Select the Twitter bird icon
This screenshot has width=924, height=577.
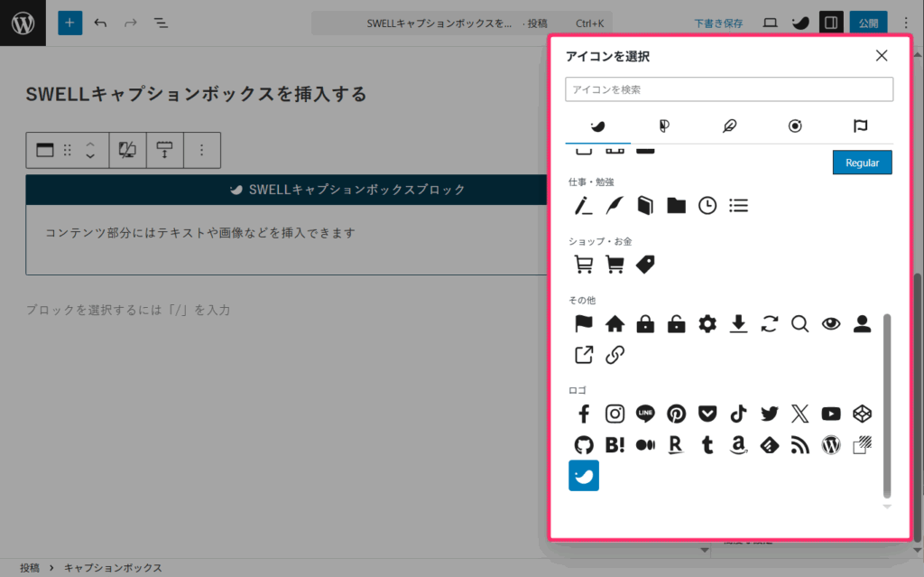click(769, 414)
